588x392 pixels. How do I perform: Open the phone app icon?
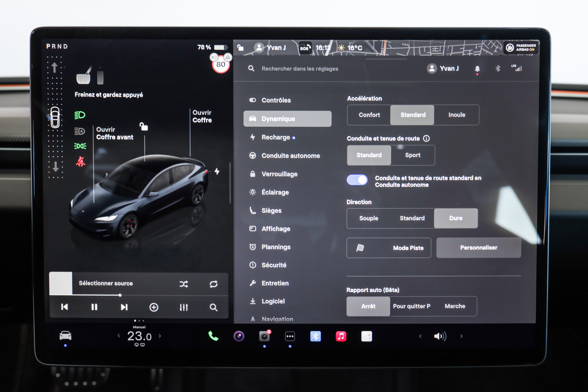pos(213,336)
